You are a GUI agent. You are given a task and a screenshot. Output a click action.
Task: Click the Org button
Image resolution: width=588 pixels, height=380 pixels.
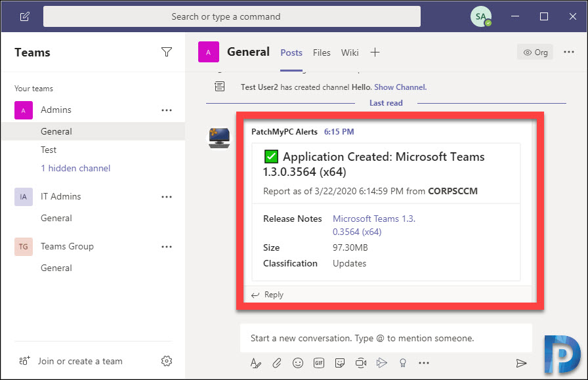coord(535,53)
